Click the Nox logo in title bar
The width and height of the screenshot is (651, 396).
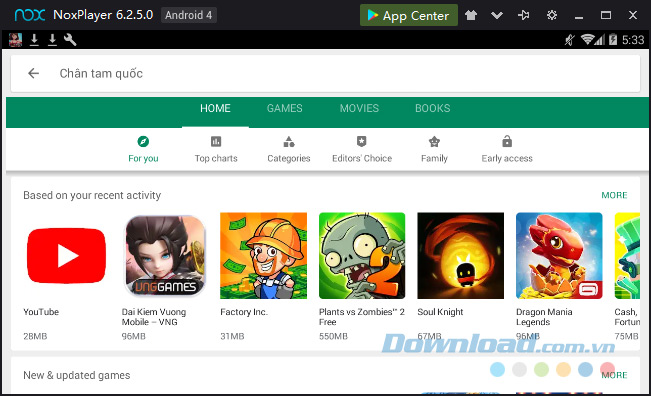click(29, 15)
